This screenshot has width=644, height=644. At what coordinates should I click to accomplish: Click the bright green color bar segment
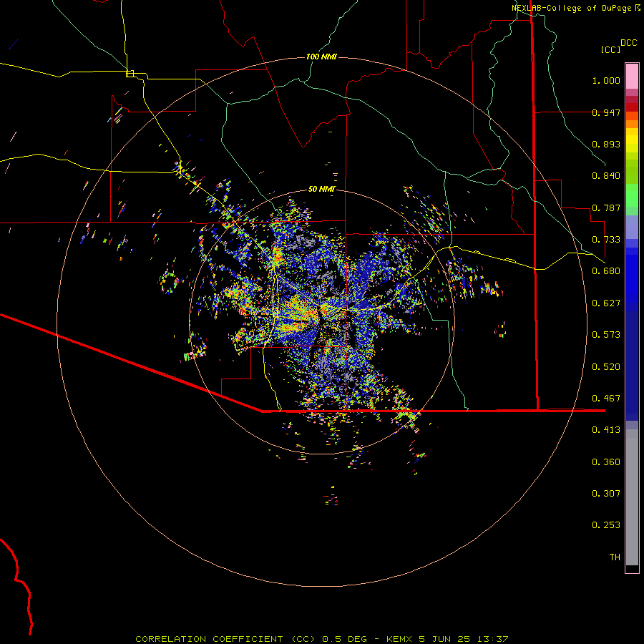click(632, 195)
